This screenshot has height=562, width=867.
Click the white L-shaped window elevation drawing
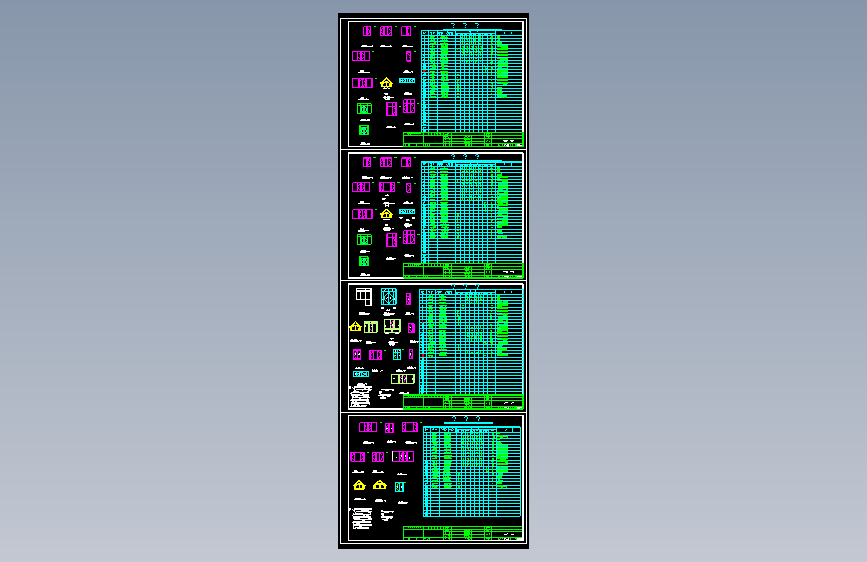tap(364, 297)
